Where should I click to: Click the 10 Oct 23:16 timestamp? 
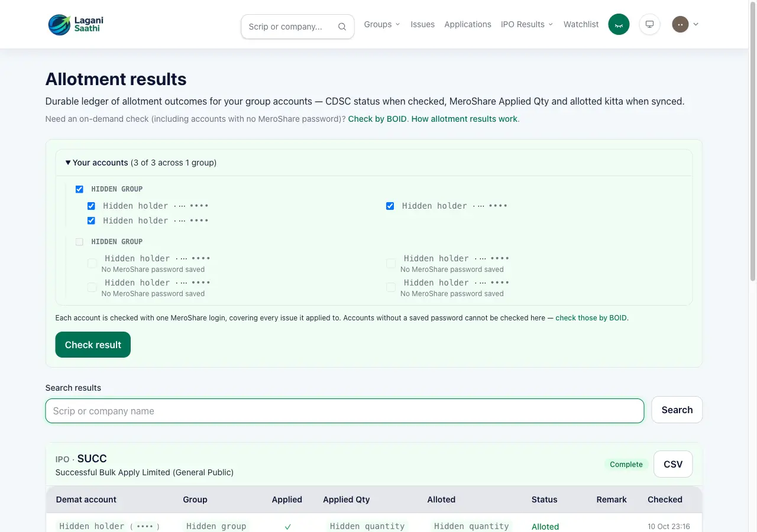click(669, 527)
